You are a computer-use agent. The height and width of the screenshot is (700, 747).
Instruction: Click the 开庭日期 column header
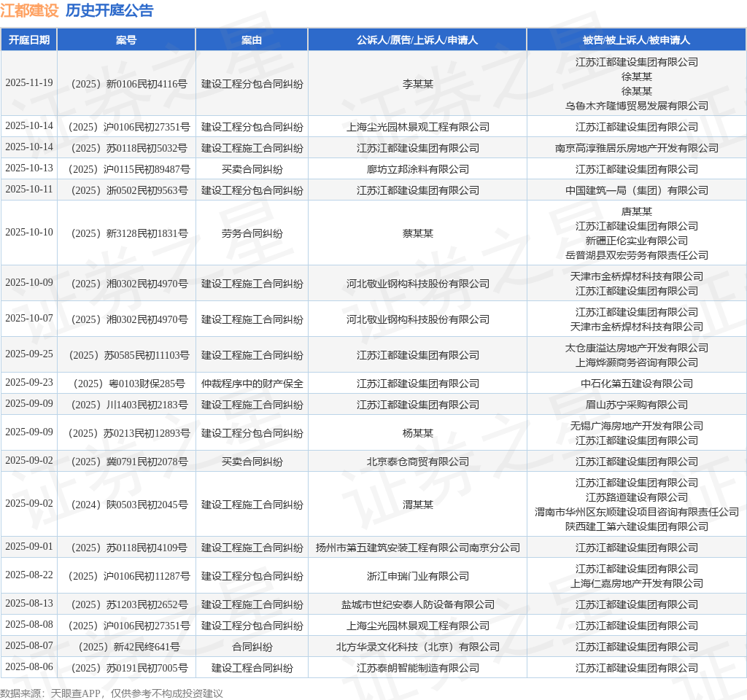29,40
